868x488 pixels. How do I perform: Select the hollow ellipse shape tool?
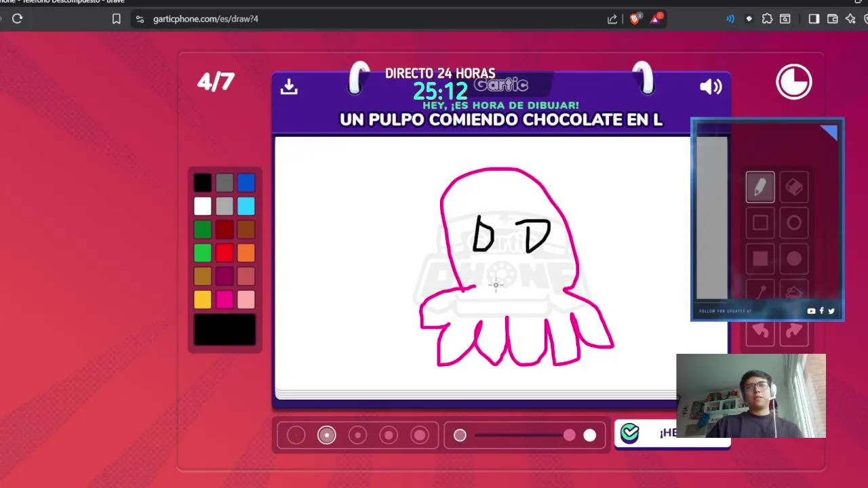coord(794,223)
